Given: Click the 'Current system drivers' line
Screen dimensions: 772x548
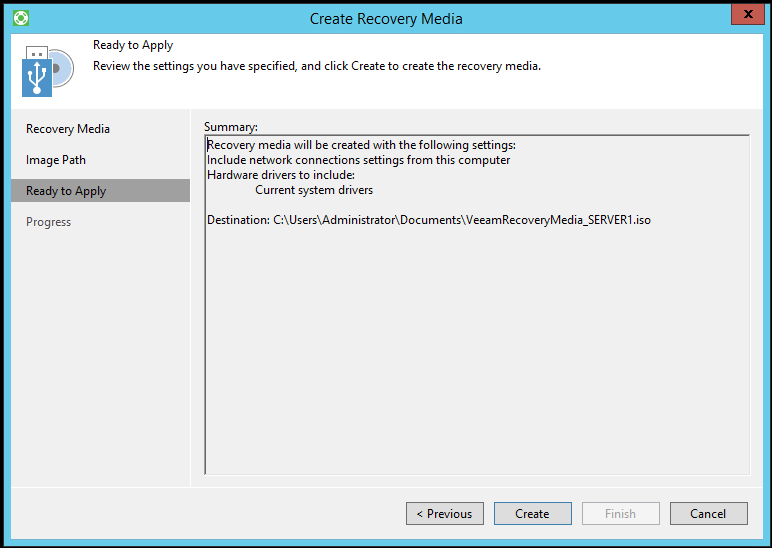Looking at the screenshot, I should coord(314,190).
